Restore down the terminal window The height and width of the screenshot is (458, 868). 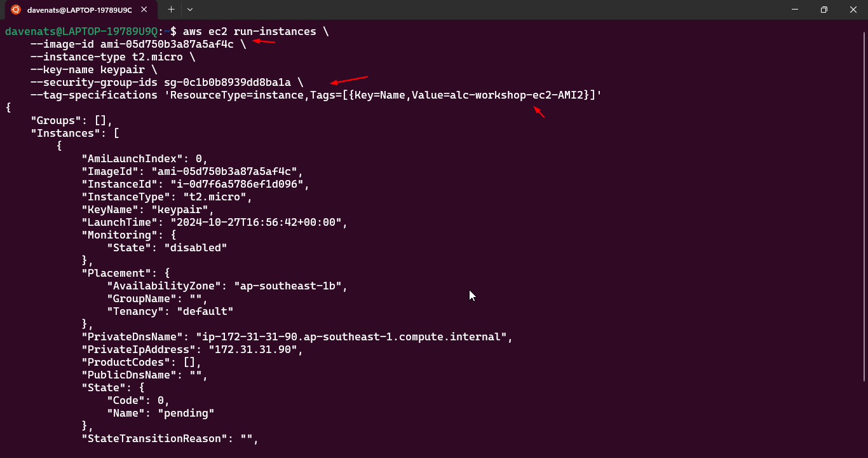point(824,10)
